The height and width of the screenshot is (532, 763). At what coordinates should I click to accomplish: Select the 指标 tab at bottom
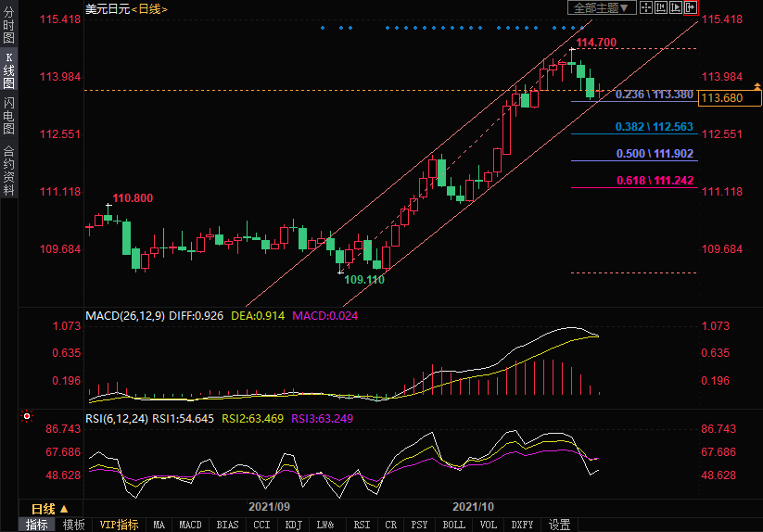click(x=37, y=525)
